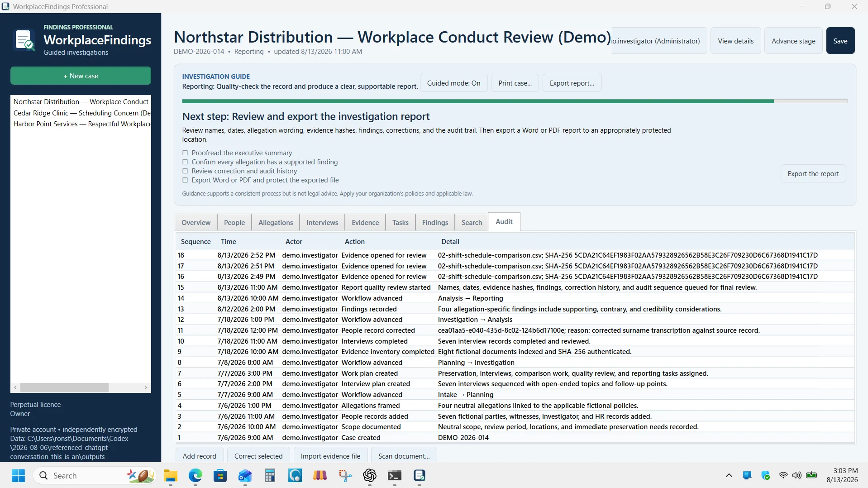This screenshot has height=488, width=868.
Task: Open Microsoft Store from the taskbar
Action: [220, 475]
